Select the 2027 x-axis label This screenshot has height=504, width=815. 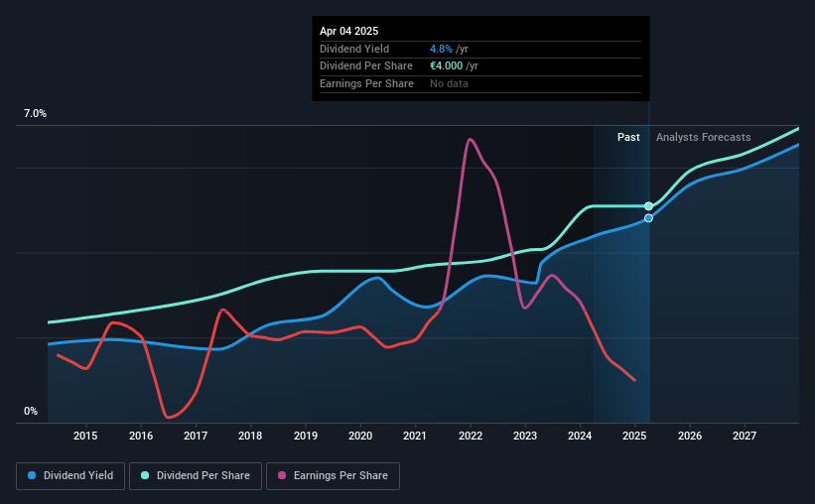click(x=745, y=436)
